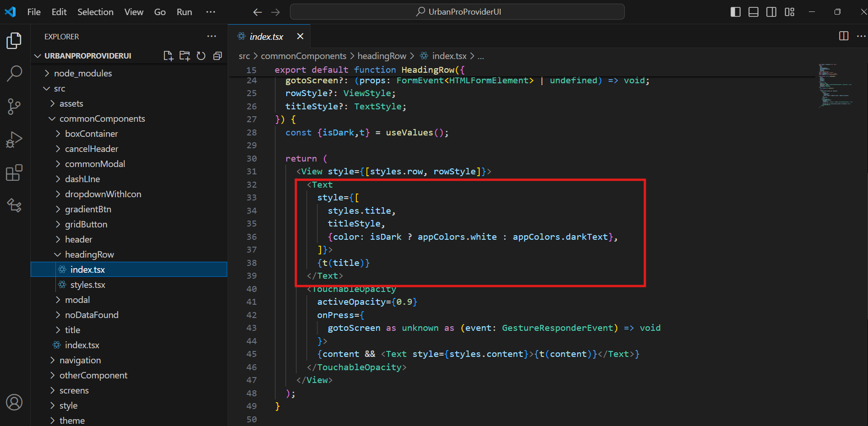Click the New File icon in Explorer
The height and width of the screenshot is (426, 868).
pos(168,56)
